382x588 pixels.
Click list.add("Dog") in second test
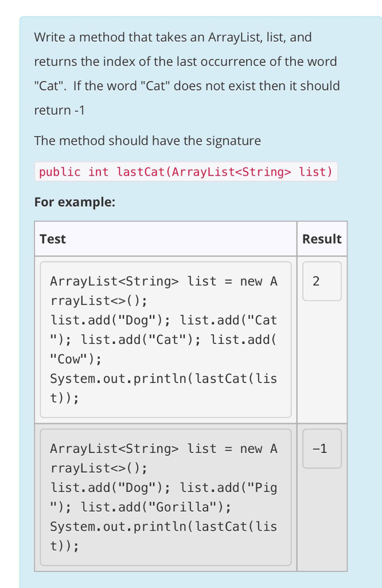point(111,488)
